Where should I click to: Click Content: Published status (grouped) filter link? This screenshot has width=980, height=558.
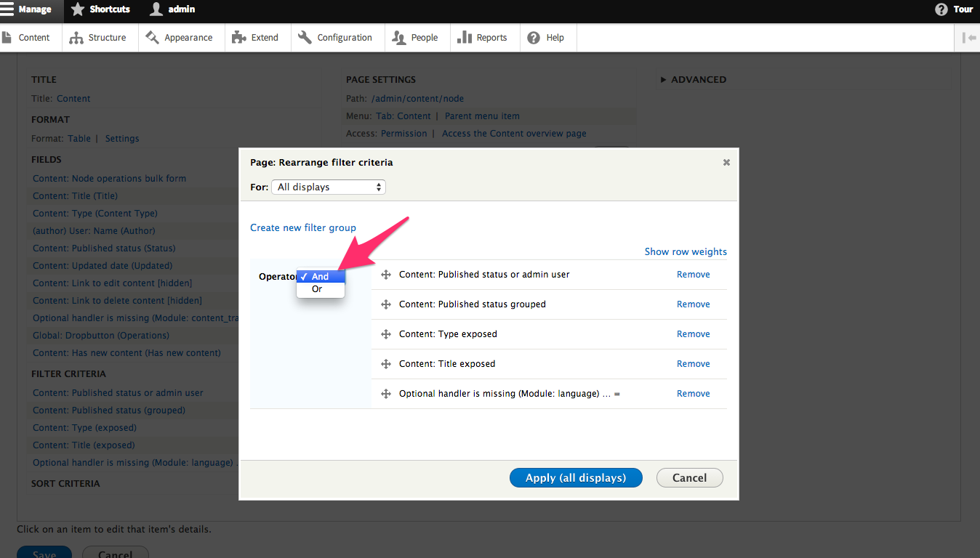tap(109, 411)
